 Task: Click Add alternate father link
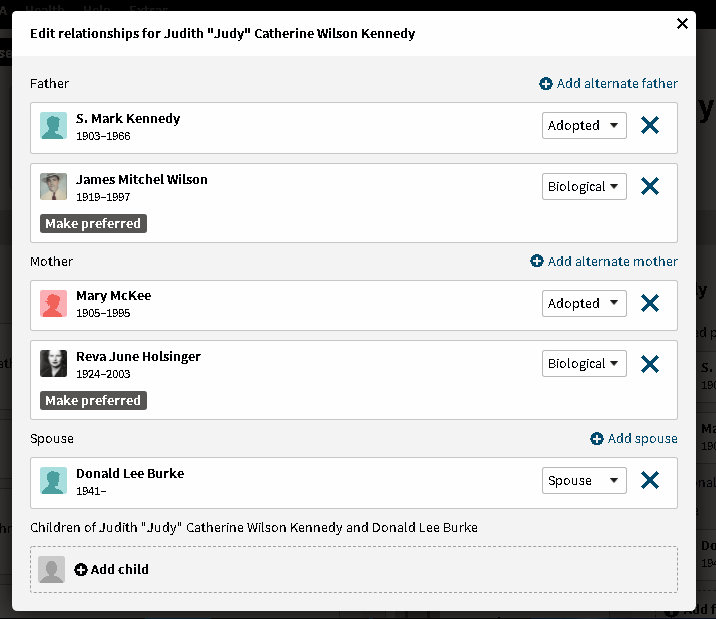(x=608, y=84)
